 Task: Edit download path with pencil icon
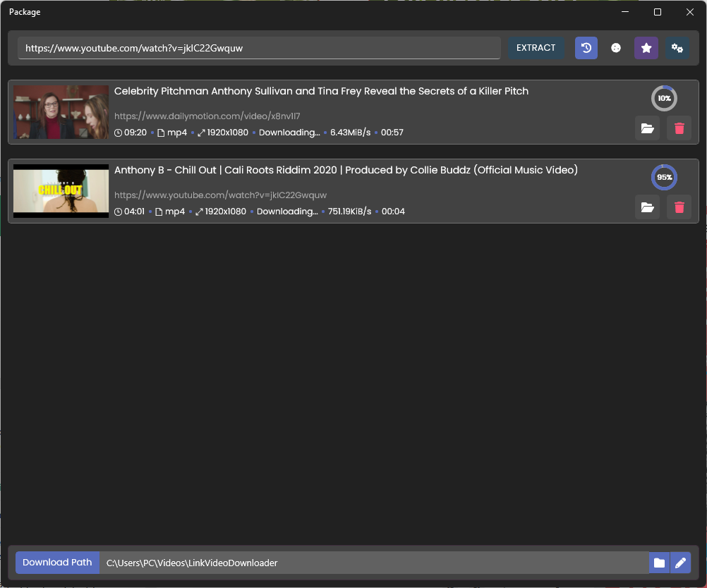click(x=680, y=563)
